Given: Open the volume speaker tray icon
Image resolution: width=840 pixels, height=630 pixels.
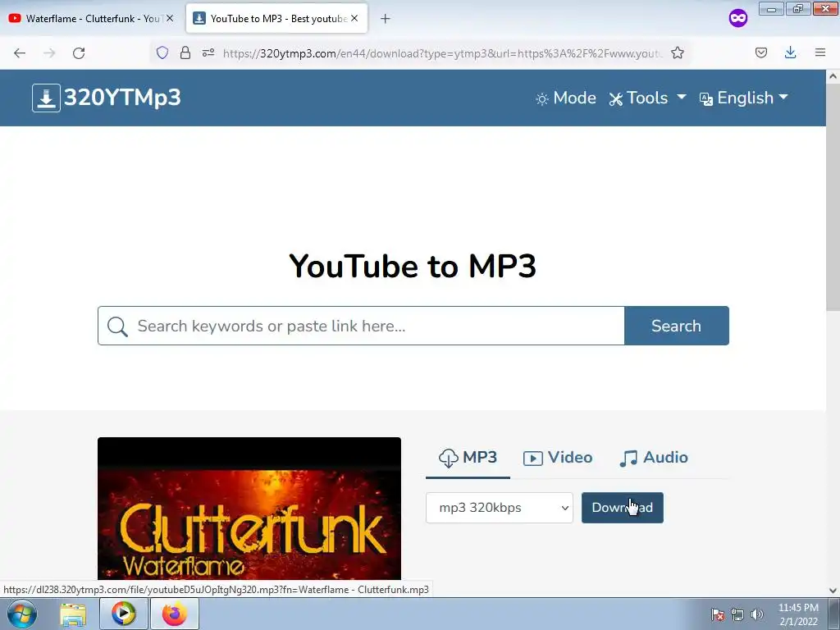Looking at the screenshot, I should [x=756, y=615].
